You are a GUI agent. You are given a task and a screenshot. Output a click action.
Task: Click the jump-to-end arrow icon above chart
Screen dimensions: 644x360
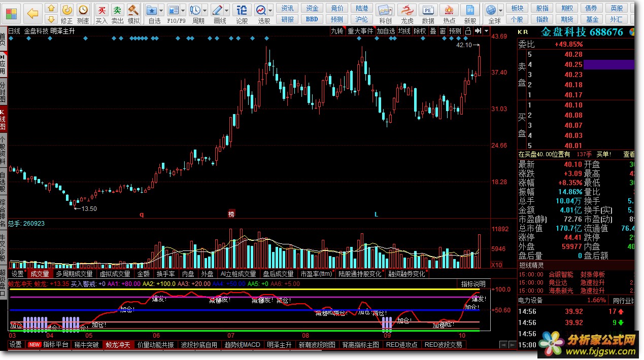[x=478, y=31]
